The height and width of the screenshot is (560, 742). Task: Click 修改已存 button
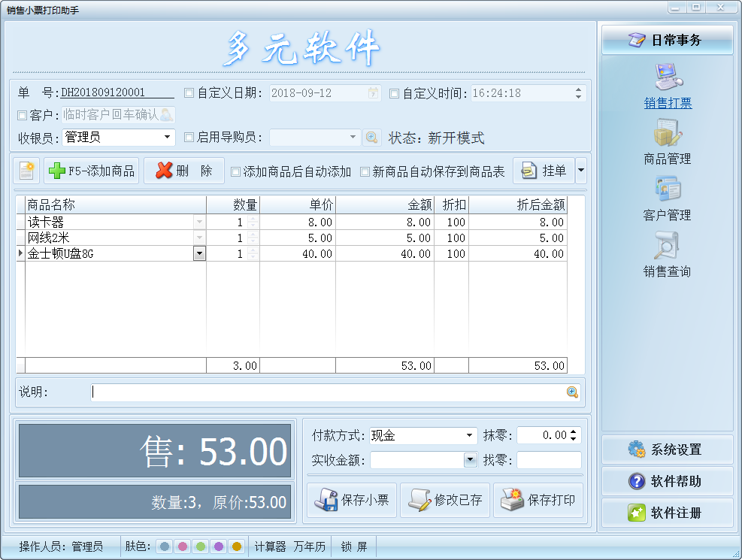pyautogui.click(x=445, y=500)
